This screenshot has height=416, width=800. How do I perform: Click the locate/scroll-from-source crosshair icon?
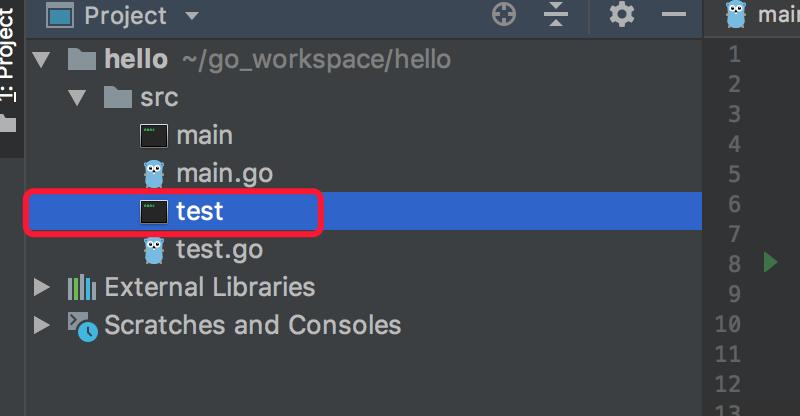[504, 14]
